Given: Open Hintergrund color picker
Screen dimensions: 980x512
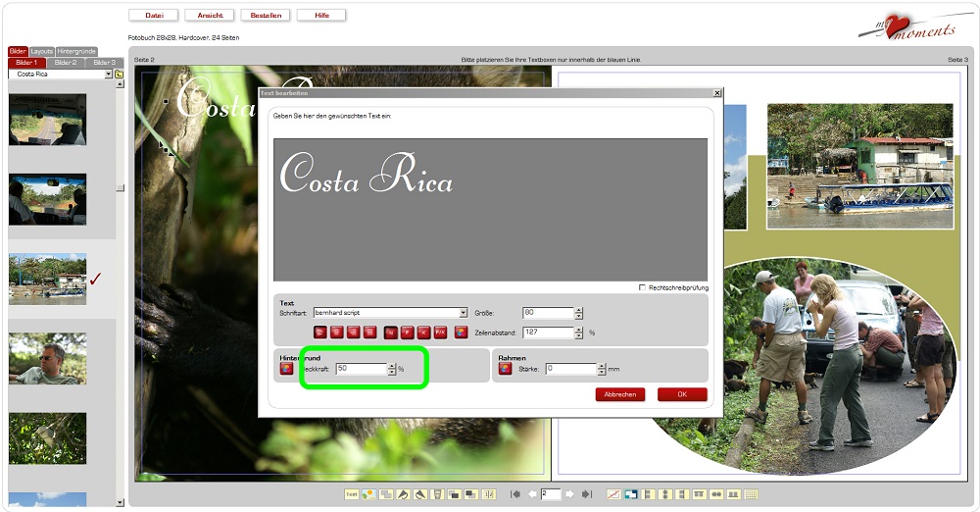Looking at the screenshot, I should click(x=286, y=369).
